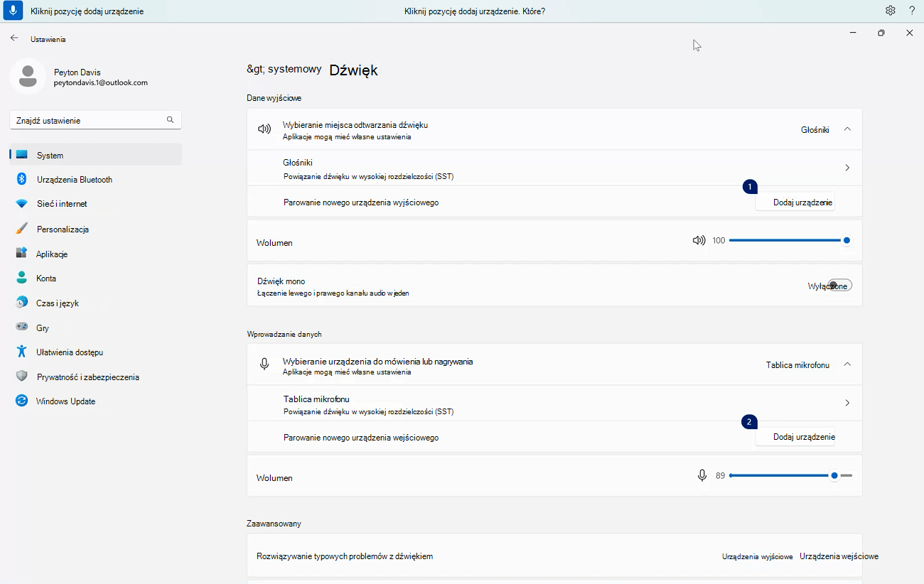This screenshot has height=584, width=924.
Task: Click peytondavis.1@outlook.com account email
Action: [101, 82]
